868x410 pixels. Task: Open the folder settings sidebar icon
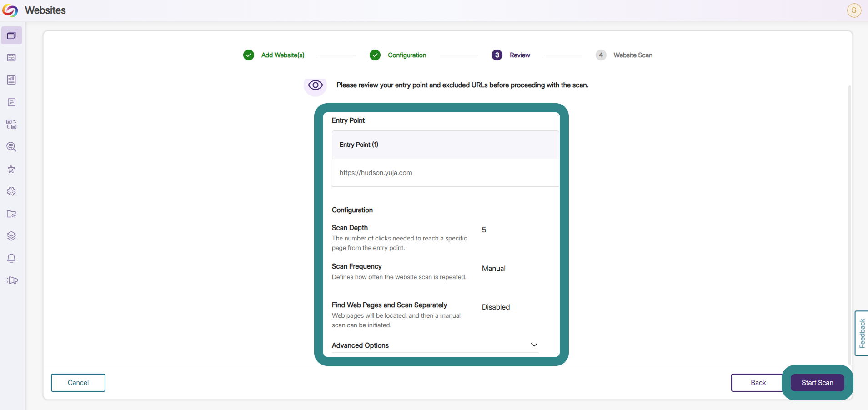[11, 214]
